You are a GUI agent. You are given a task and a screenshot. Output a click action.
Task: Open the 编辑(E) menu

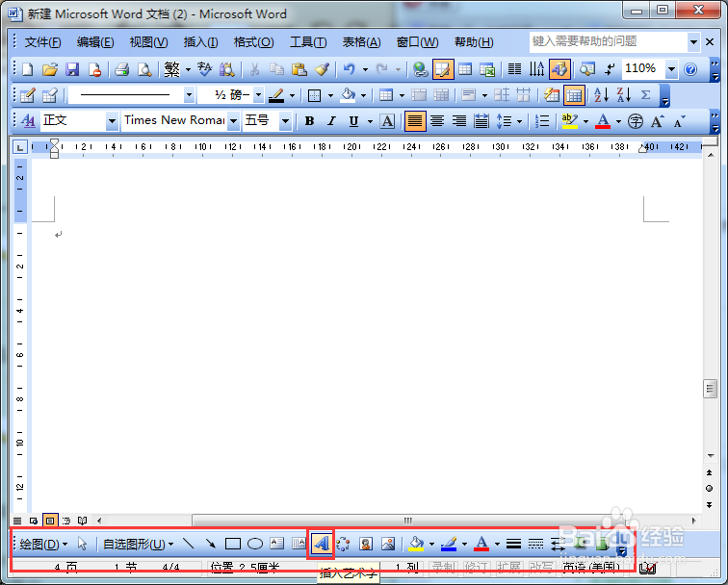tap(95, 42)
